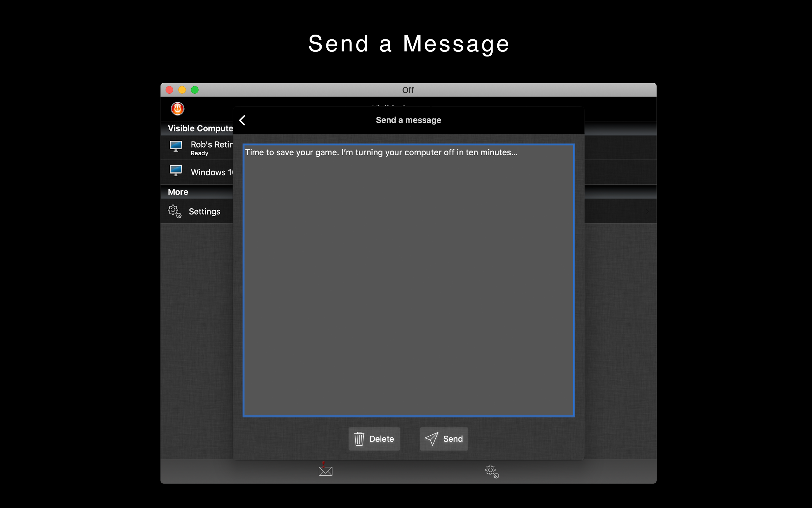Click the red power icon
The image size is (812, 508).
(178, 109)
